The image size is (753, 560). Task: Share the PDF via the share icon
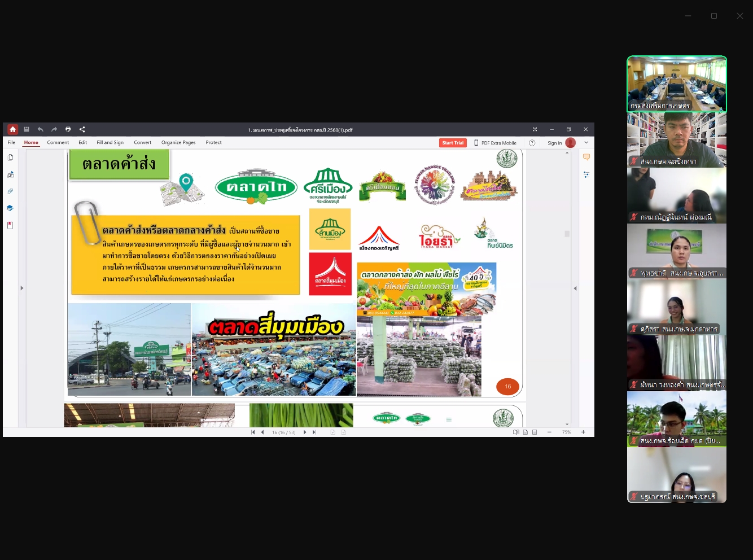coord(82,129)
